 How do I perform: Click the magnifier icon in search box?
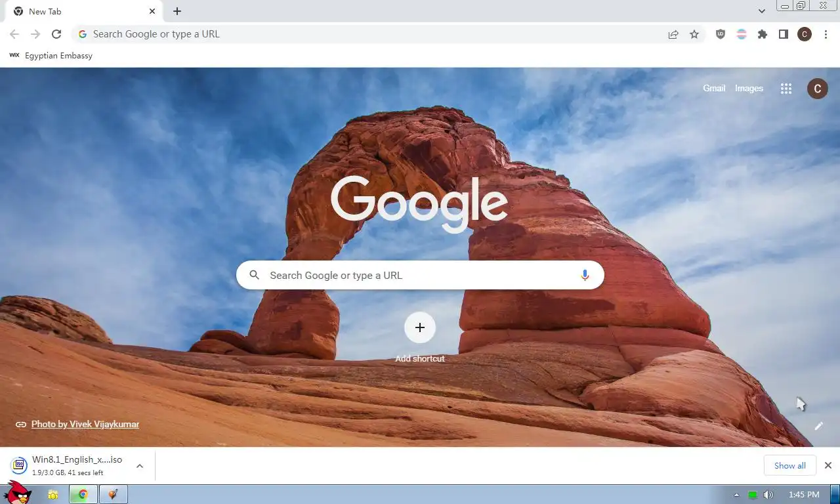coord(255,275)
